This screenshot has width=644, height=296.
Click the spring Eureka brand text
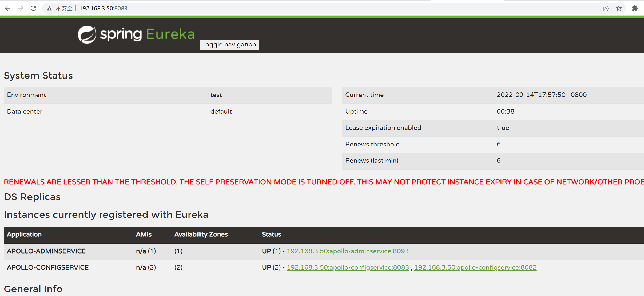coord(147,34)
